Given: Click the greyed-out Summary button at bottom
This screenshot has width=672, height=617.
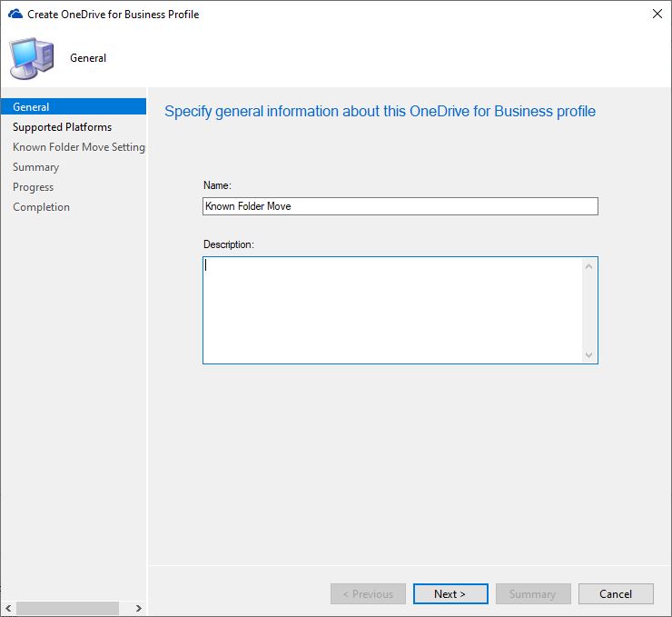Looking at the screenshot, I should (x=533, y=594).
